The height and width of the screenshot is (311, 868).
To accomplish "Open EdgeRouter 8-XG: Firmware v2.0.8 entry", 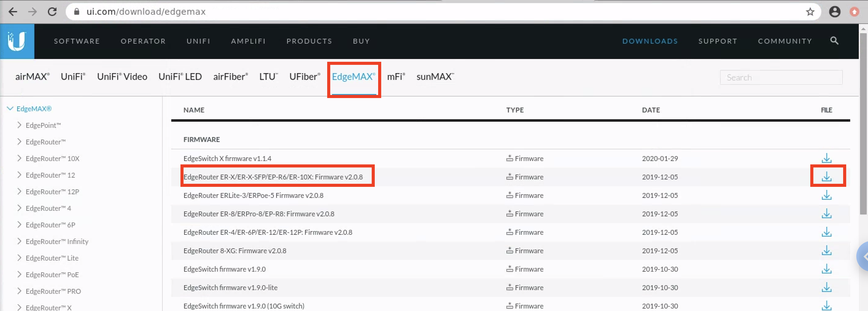I will (x=235, y=251).
